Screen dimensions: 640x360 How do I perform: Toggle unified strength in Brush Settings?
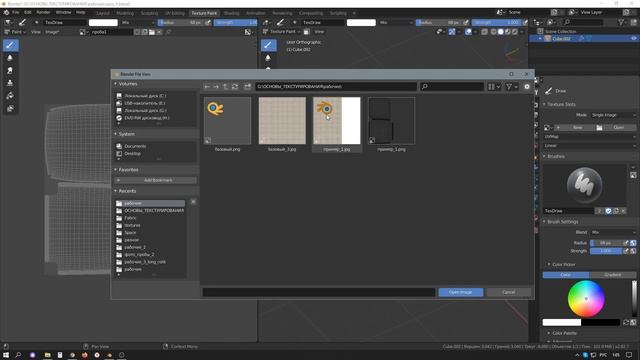633,251
